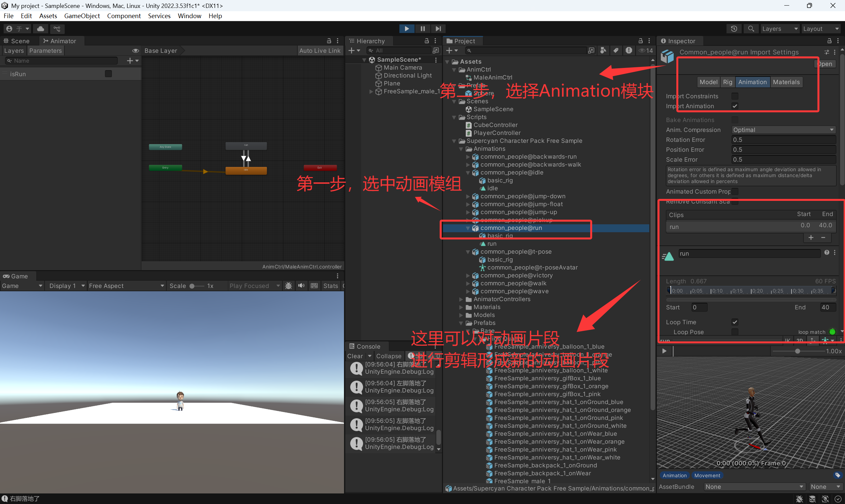This screenshot has height=504, width=845.
Task: Click the add clip plus button
Action: coord(811,237)
